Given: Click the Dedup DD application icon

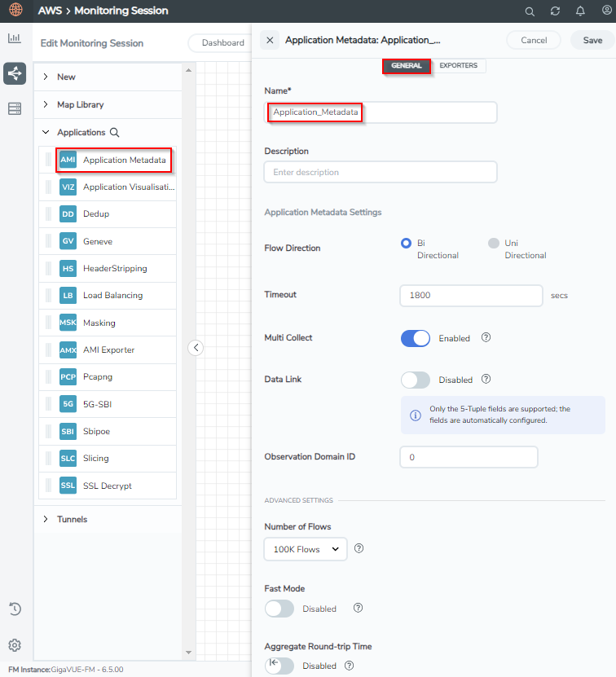Looking at the screenshot, I should coord(68,214).
